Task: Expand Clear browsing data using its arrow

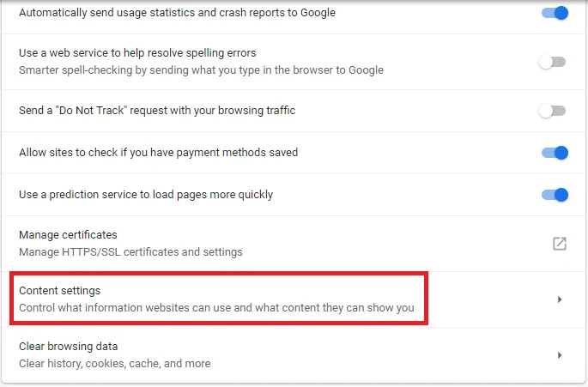Action: click(x=560, y=355)
